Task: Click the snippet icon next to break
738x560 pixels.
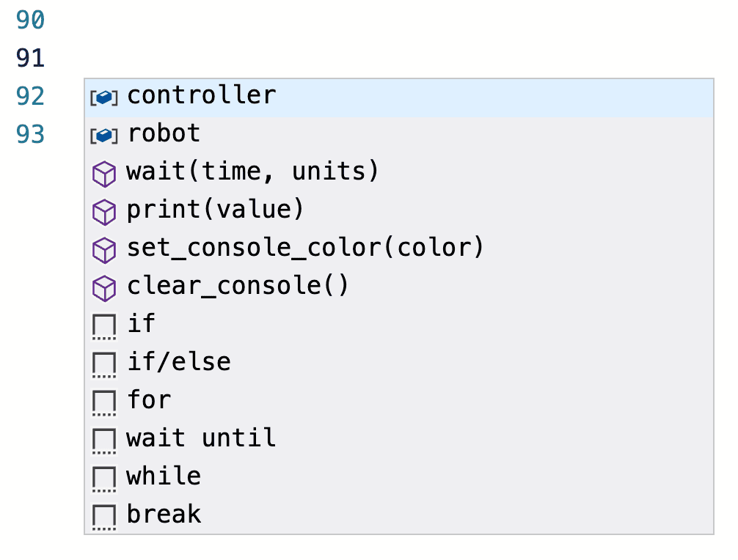Action: click(103, 514)
